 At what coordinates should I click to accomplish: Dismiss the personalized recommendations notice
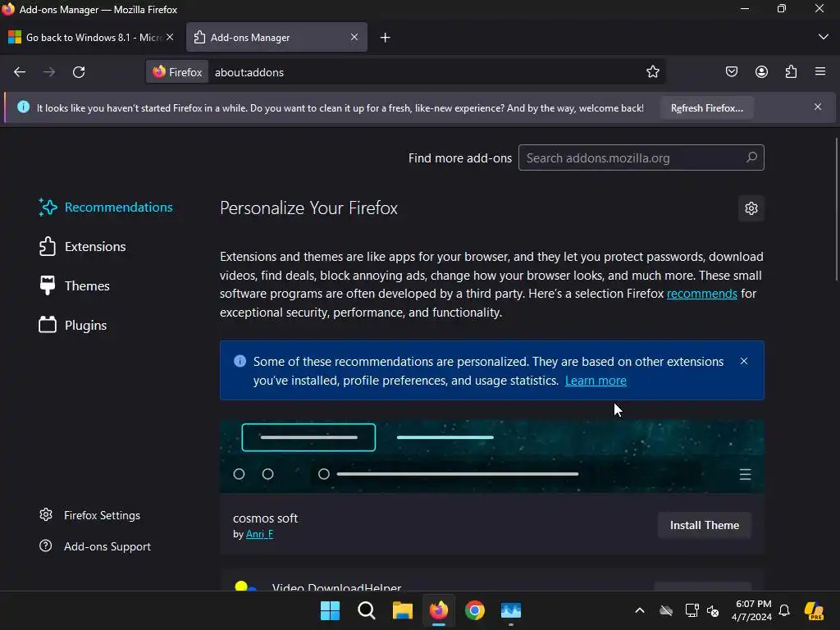click(x=743, y=362)
